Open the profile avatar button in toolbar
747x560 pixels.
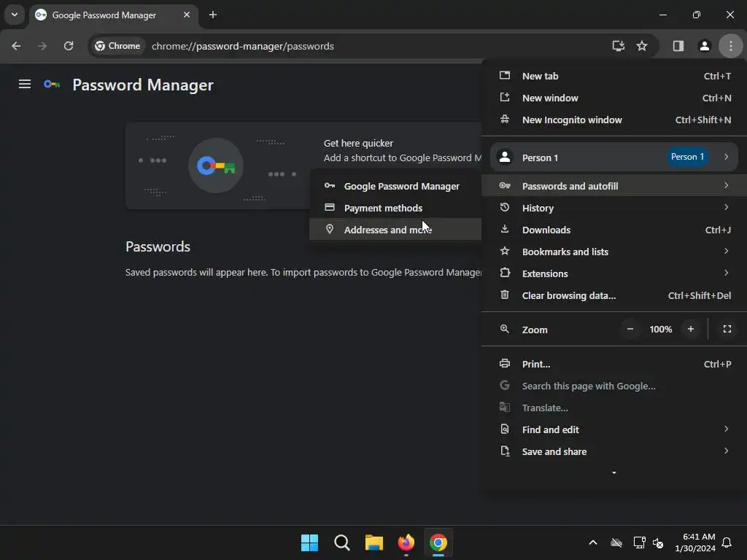coord(705,46)
